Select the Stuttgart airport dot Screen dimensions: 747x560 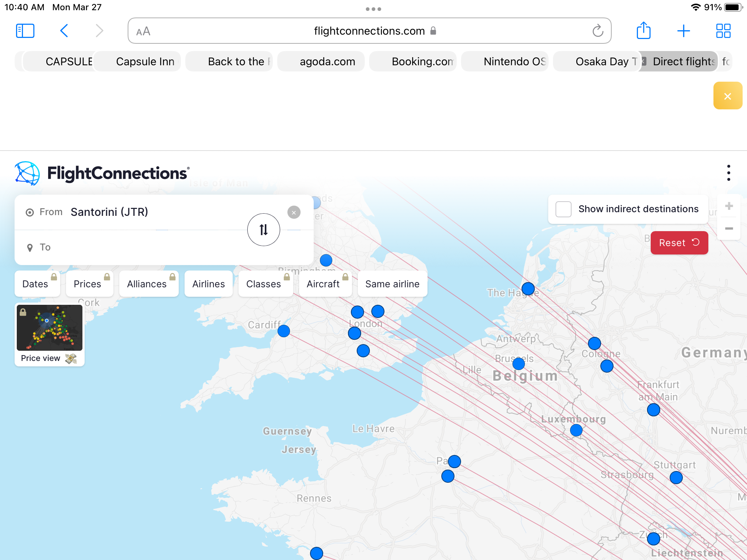tap(676, 478)
